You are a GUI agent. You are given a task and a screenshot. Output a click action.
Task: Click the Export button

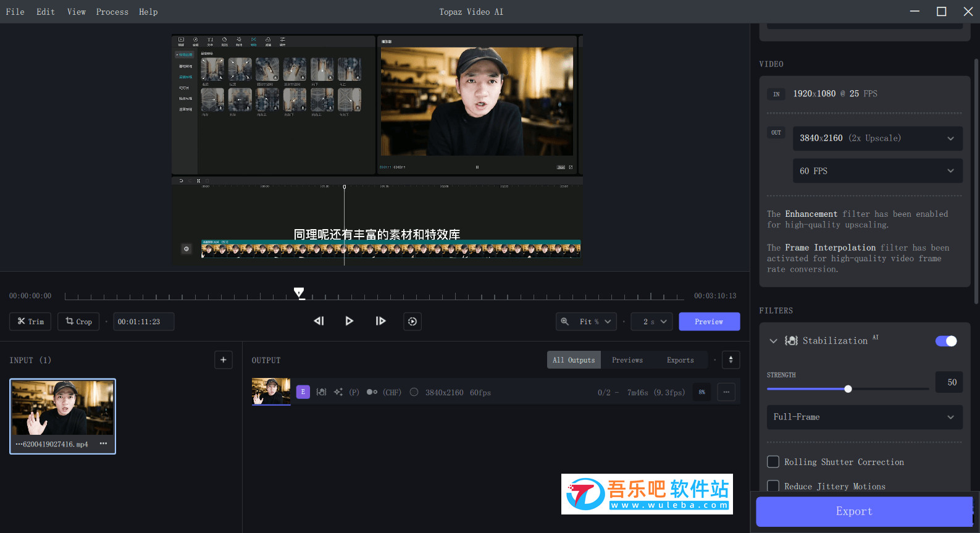coord(864,511)
